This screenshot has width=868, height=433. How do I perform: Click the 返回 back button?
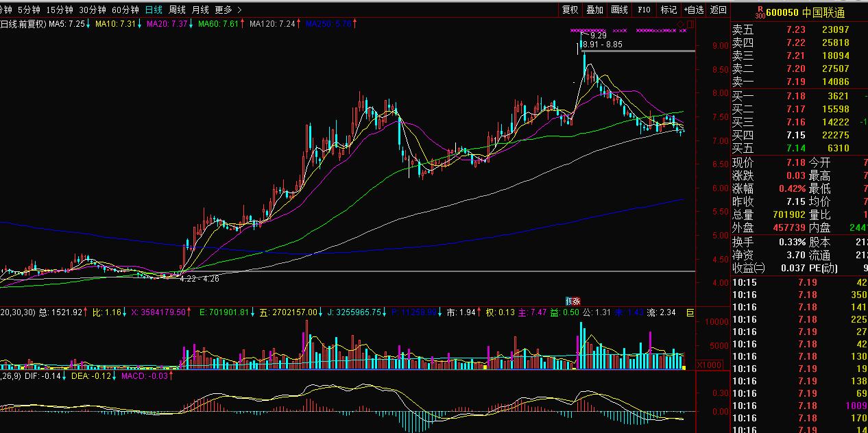point(718,10)
